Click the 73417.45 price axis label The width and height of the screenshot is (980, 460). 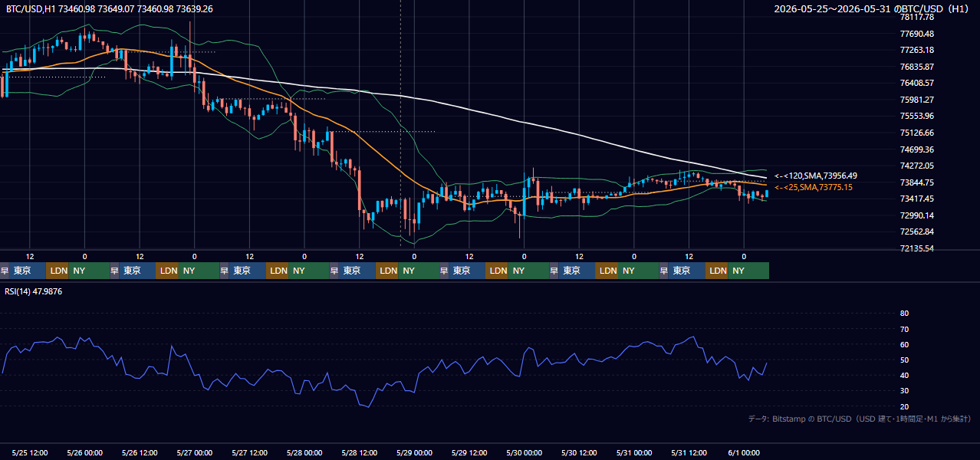(917, 199)
